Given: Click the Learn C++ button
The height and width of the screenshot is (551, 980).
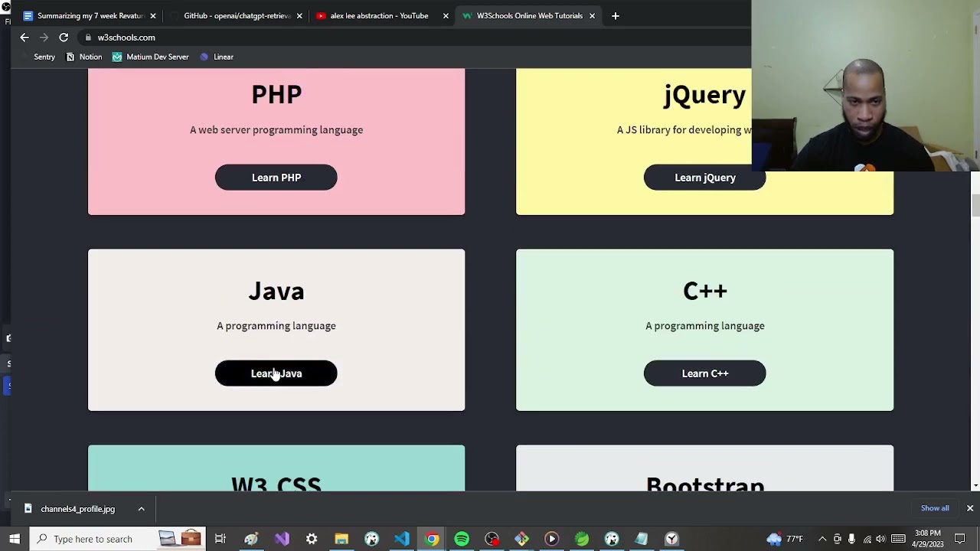Looking at the screenshot, I should click(705, 373).
